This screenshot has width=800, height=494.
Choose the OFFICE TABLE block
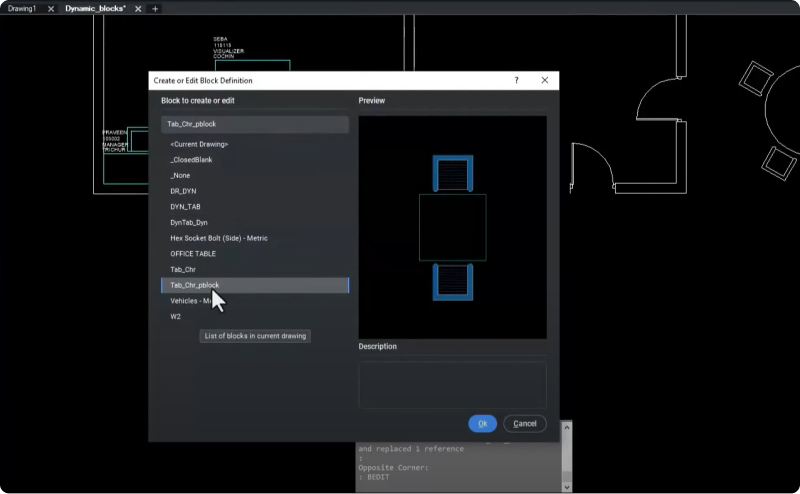193,254
